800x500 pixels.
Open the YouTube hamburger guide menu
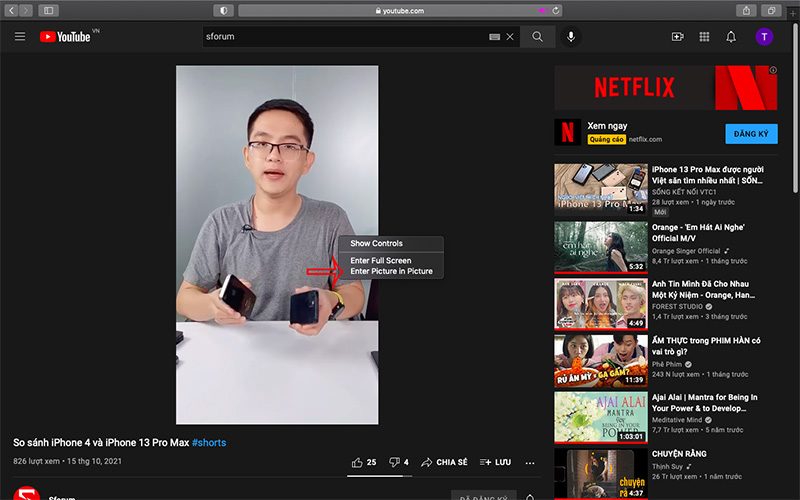coord(20,37)
